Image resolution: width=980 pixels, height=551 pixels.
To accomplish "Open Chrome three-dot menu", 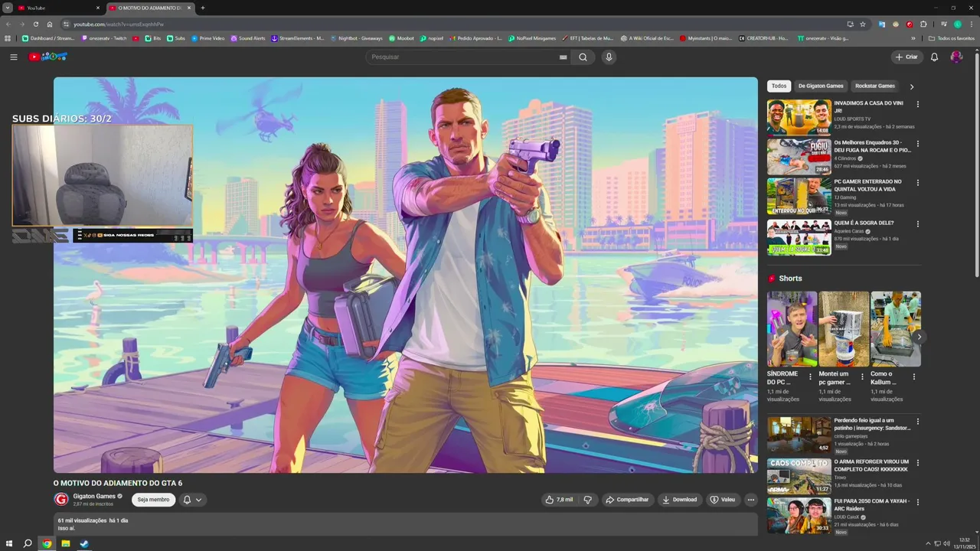I will [972, 24].
